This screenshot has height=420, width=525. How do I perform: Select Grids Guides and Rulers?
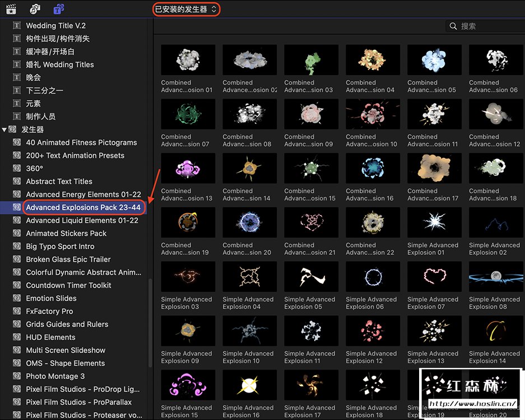[73, 324]
